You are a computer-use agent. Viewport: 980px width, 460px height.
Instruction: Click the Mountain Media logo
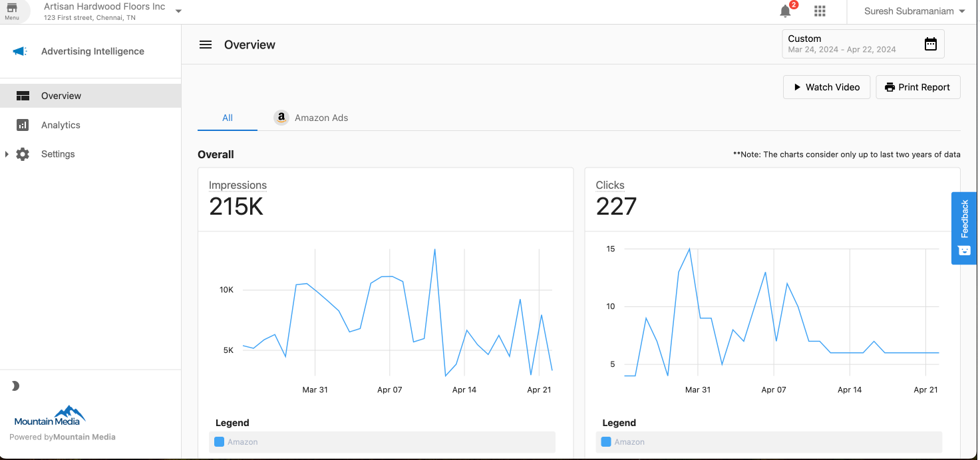[50, 416]
